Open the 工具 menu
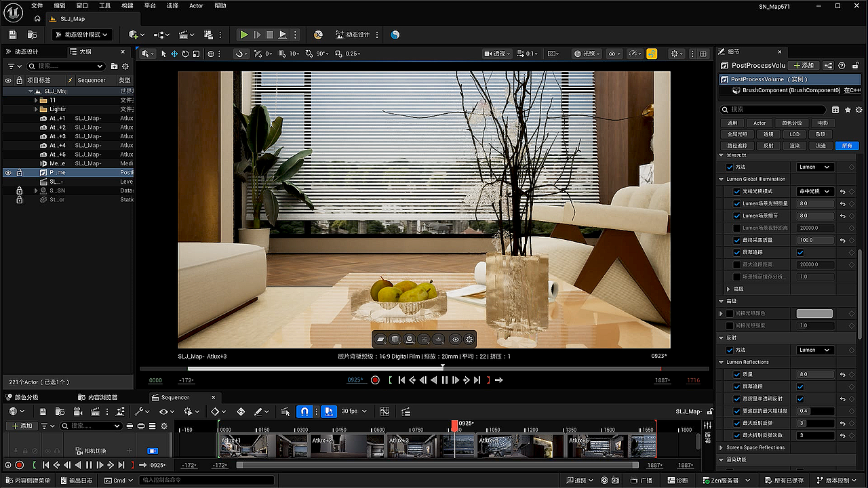Image resolution: width=868 pixels, height=488 pixels. point(104,5)
